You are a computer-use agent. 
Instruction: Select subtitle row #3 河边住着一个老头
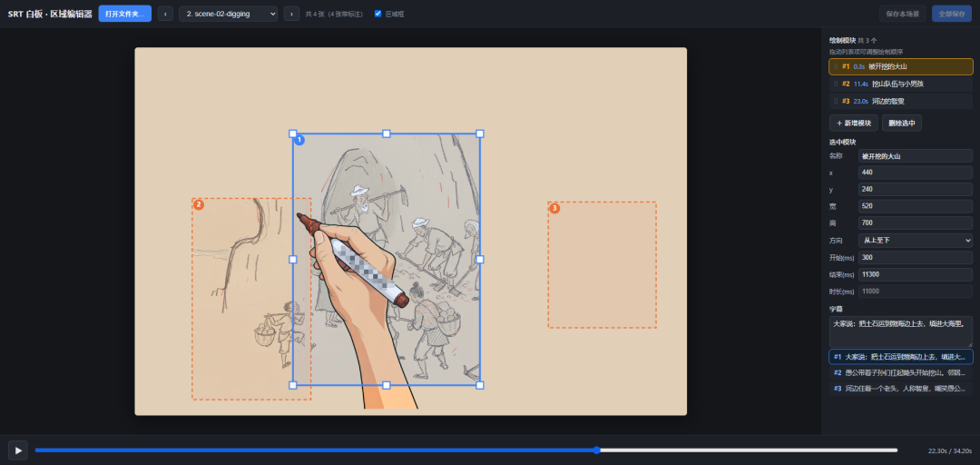(x=901, y=389)
